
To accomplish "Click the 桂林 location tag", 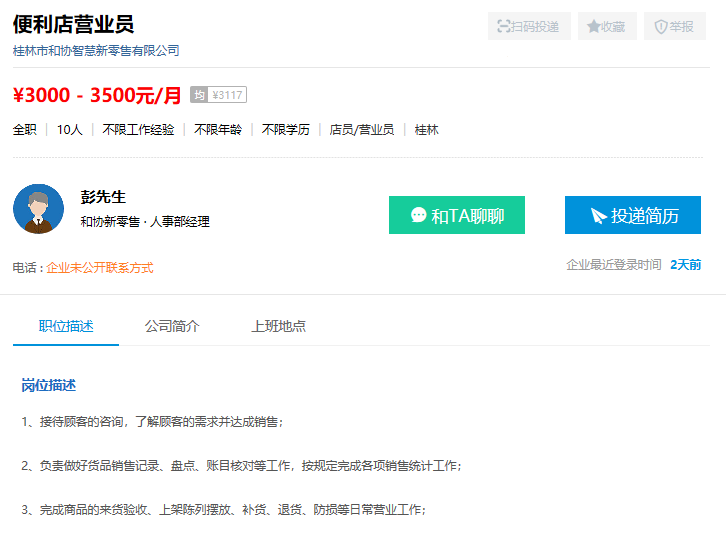I will pos(426,130).
